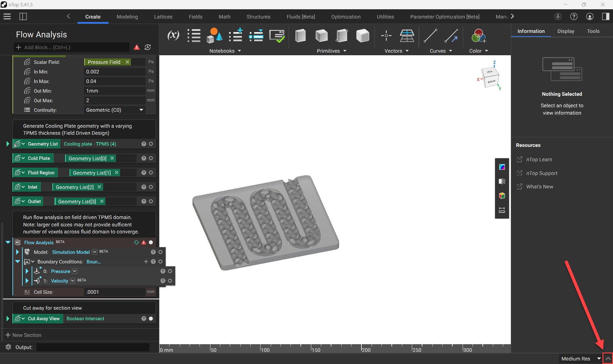
Task: Click the refresh icon beside Add Block
Action: (148, 47)
